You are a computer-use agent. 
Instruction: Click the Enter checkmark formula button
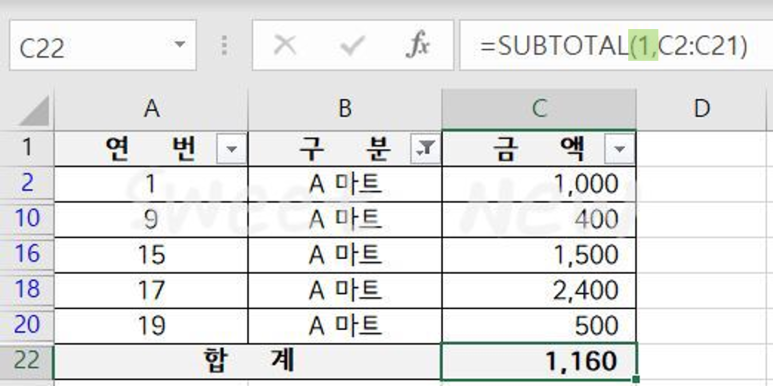coord(352,46)
